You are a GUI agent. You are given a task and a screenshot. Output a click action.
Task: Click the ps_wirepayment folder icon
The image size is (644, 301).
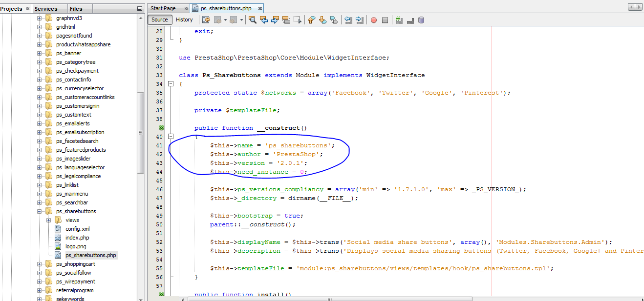tap(49, 281)
